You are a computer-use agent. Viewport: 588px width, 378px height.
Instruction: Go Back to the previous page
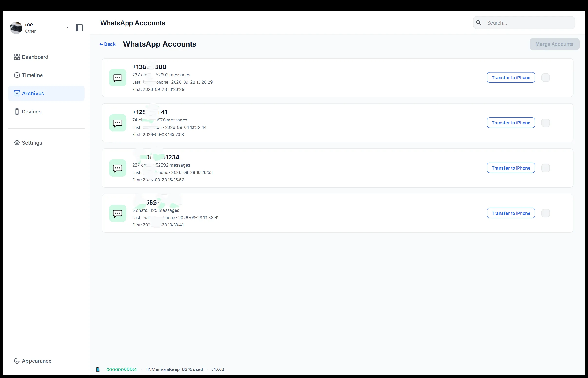[107, 44]
